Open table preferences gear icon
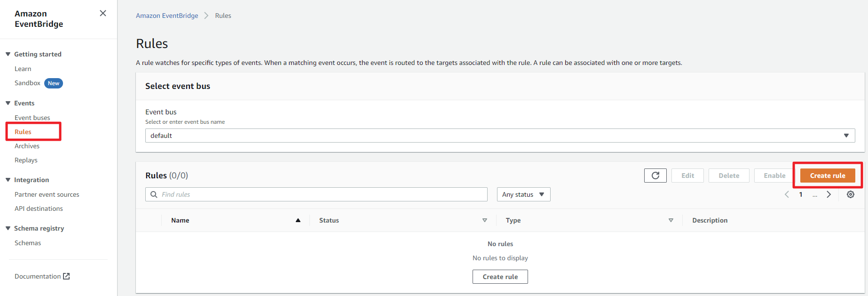The image size is (868, 296). 850,194
